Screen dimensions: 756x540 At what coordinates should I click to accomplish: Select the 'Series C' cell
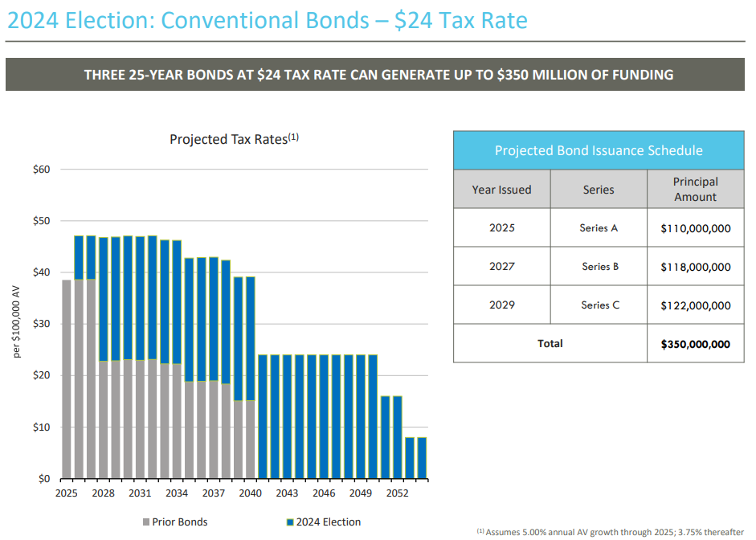pyautogui.click(x=599, y=305)
